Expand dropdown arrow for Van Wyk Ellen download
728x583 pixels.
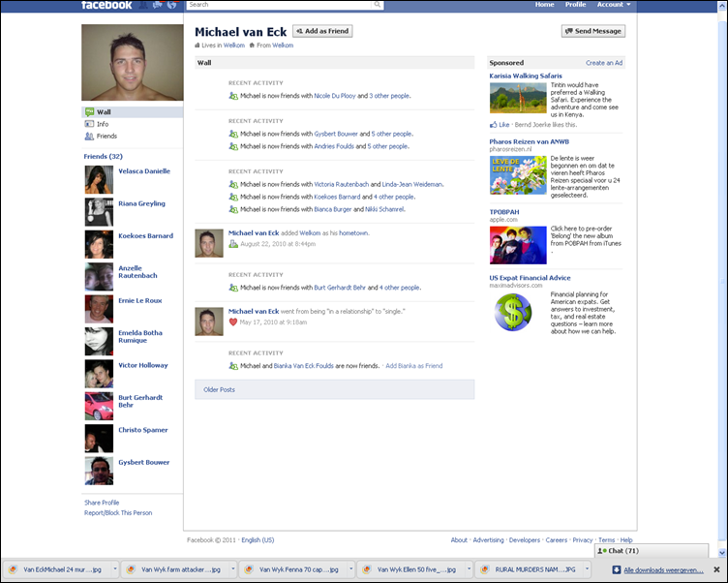(469, 569)
